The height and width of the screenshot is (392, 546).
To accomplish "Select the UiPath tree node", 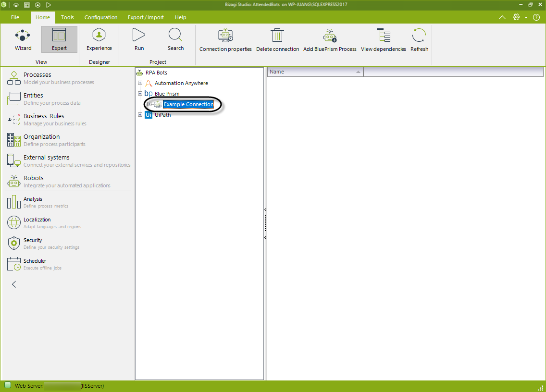I will coord(162,114).
